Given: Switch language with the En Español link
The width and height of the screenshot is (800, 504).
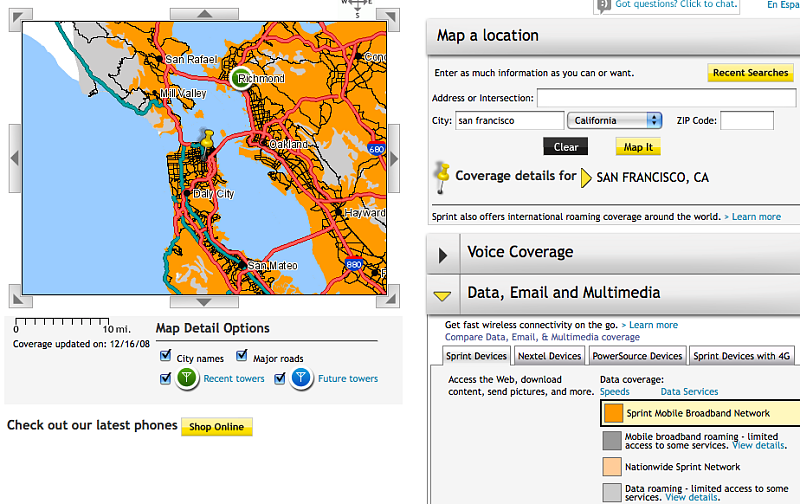Looking at the screenshot, I should click(x=783, y=5).
